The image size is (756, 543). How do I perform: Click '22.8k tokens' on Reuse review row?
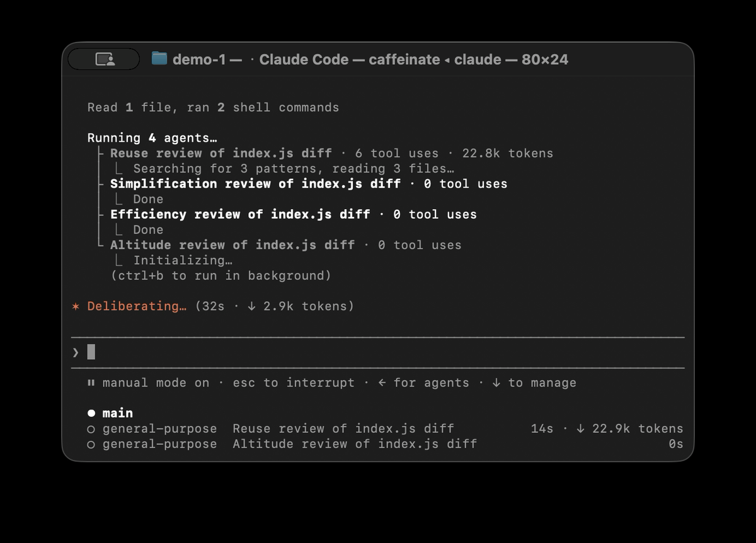[x=508, y=153]
